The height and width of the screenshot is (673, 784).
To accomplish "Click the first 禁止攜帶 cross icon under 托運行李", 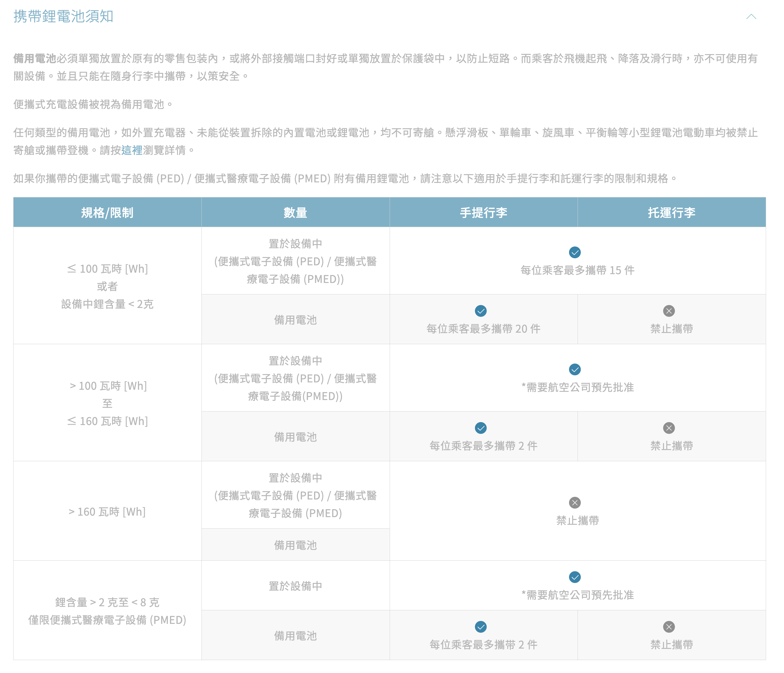I will (669, 311).
